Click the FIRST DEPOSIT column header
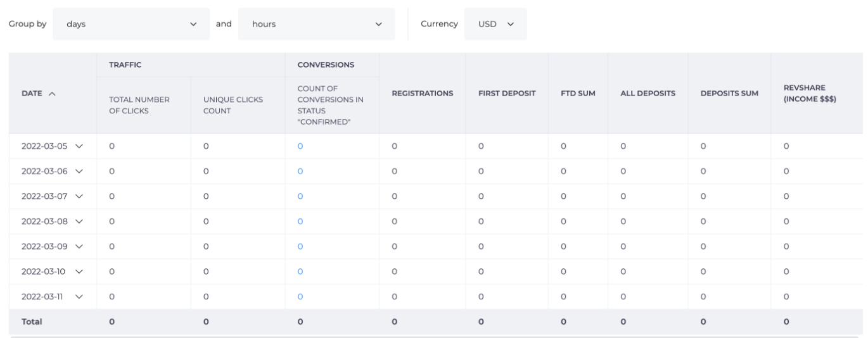868x338 pixels. (x=507, y=93)
